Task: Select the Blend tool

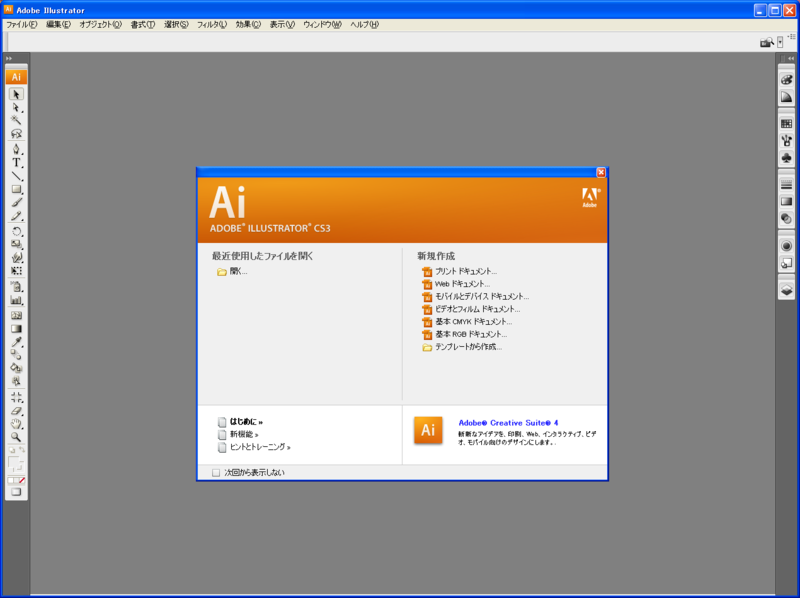Action: tap(16, 355)
